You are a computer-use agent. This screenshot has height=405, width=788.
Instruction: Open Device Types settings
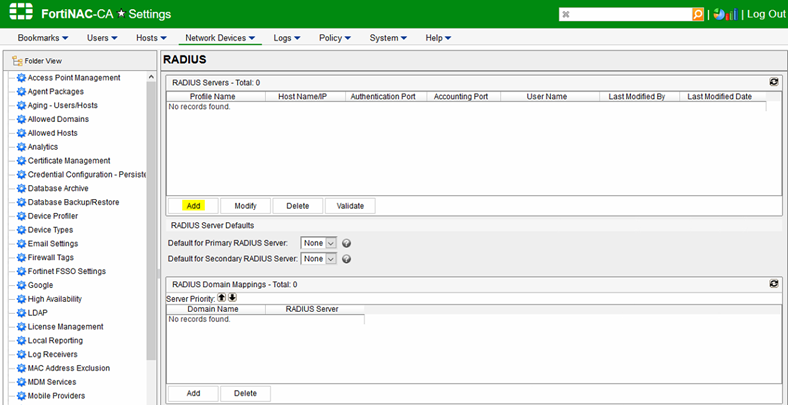pyautogui.click(x=50, y=230)
